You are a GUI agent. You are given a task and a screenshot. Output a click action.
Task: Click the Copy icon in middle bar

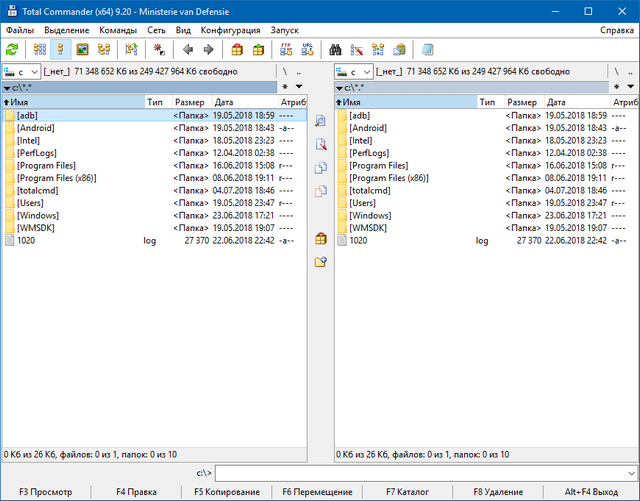tap(321, 167)
